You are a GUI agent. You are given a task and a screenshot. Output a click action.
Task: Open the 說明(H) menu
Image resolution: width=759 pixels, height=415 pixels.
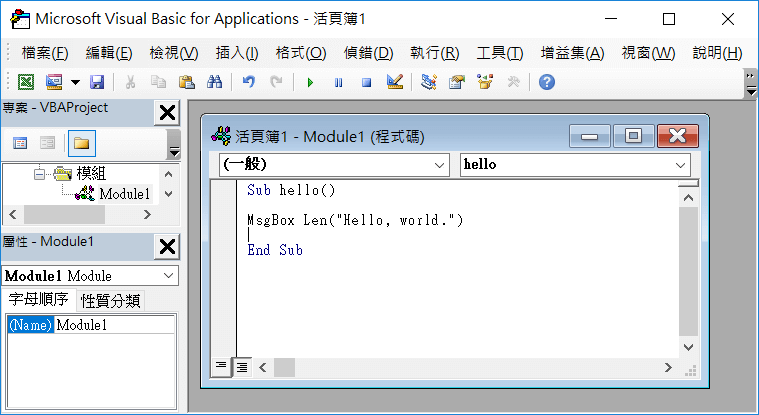pos(717,53)
